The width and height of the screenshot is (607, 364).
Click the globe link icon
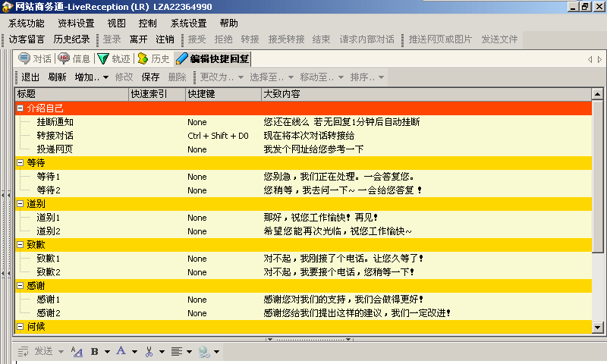[x=203, y=351]
